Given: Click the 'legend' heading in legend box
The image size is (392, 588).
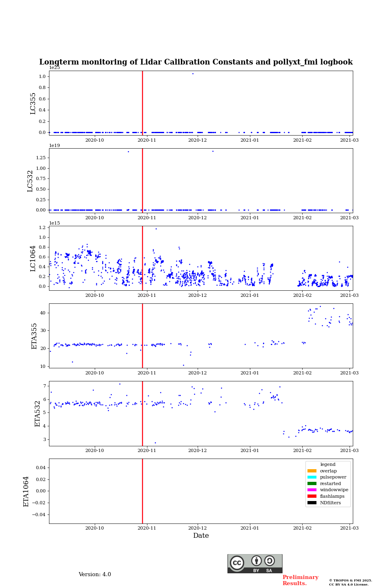Looking at the screenshot, I should pyautogui.click(x=327, y=464).
